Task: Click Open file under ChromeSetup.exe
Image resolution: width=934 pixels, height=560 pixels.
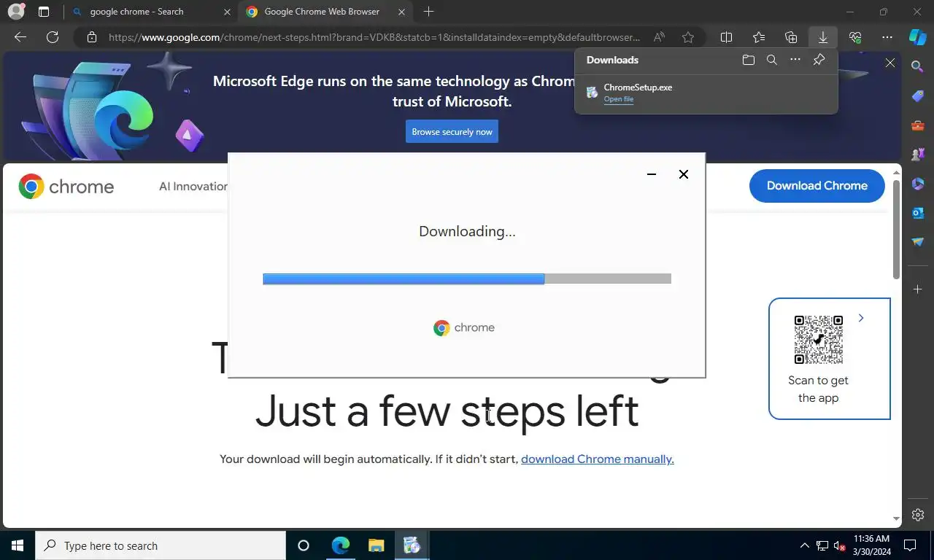Action: [618, 99]
